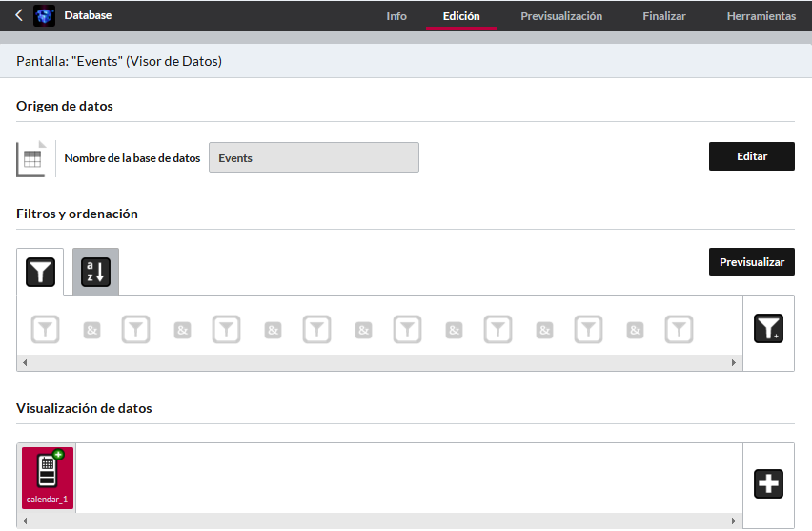Click the "Visualización de datos" heading
Screen dimensions: 812x531
click(x=84, y=408)
